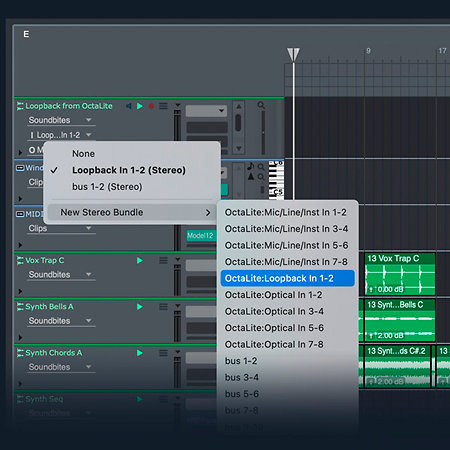Open track settings menu icon on Synth Chords A

coord(163,353)
